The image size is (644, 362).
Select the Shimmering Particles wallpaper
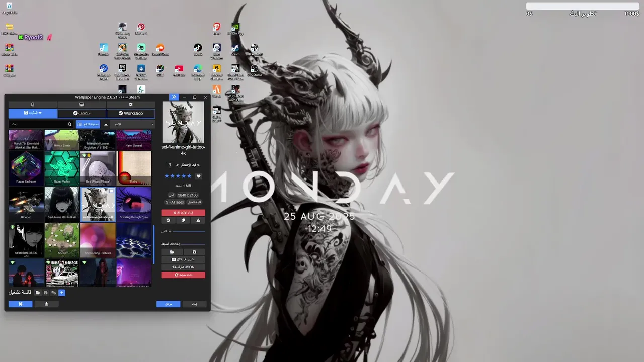pyautogui.click(x=98, y=240)
